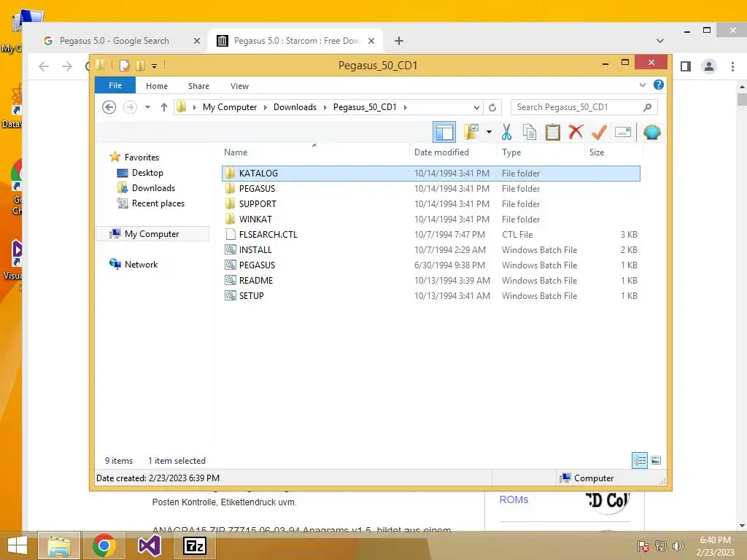The width and height of the screenshot is (747, 560).
Task: Open the Home ribbon tab
Action: coord(157,86)
